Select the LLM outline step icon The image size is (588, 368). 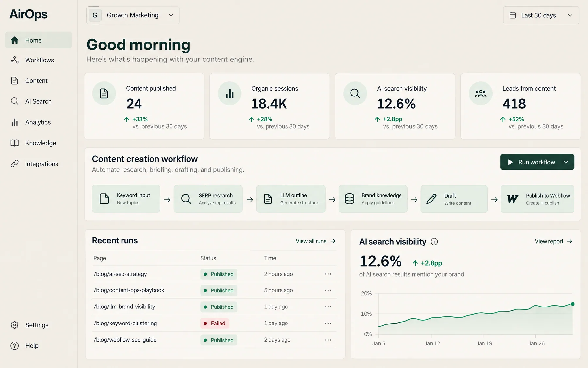[268, 199]
